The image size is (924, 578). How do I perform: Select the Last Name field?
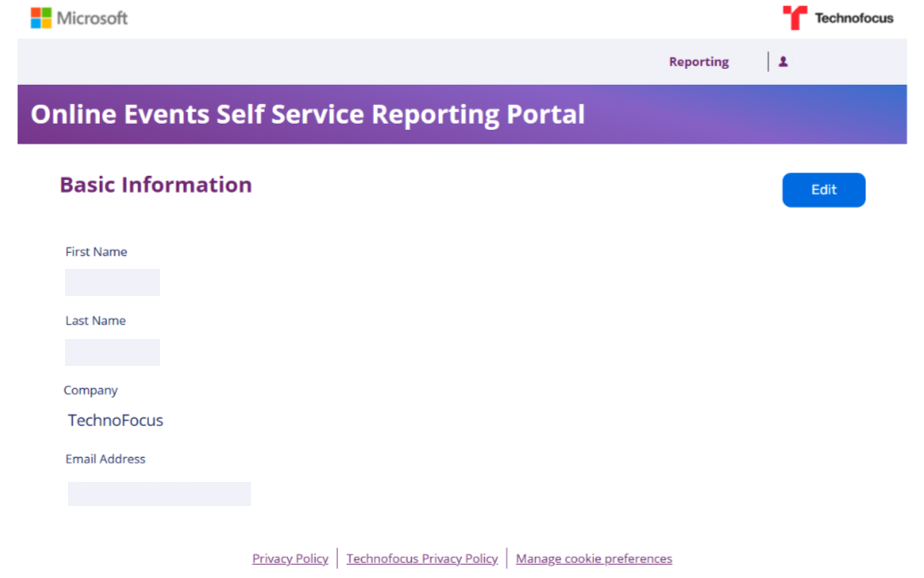pyautogui.click(x=112, y=352)
